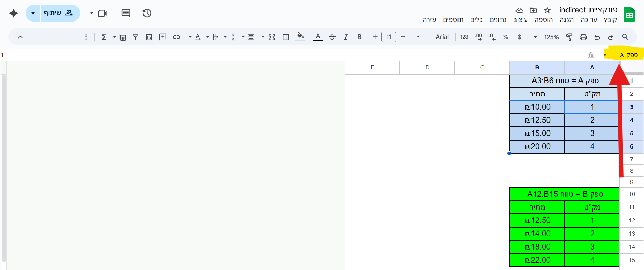
Task: Open the three-dot more toolbar options
Action: coord(86,37)
